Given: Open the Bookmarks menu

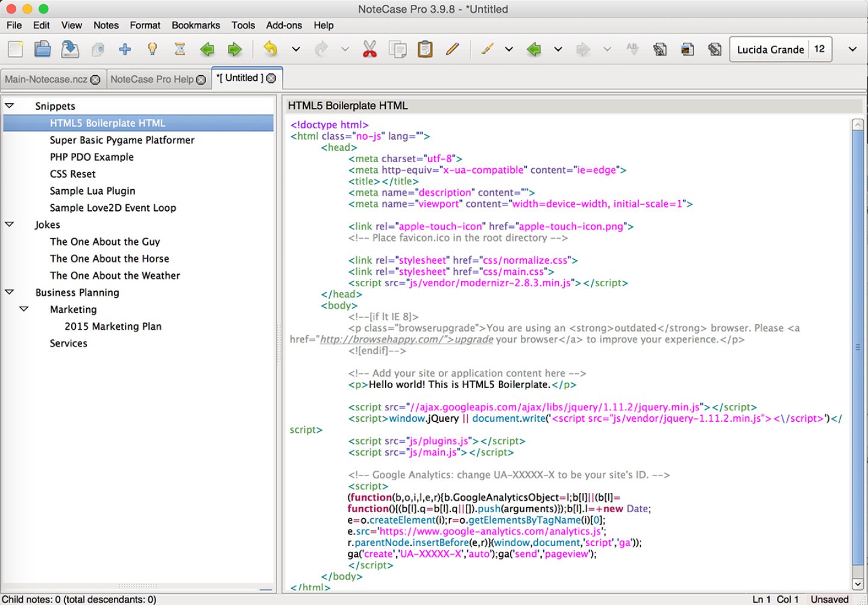Looking at the screenshot, I should point(196,25).
